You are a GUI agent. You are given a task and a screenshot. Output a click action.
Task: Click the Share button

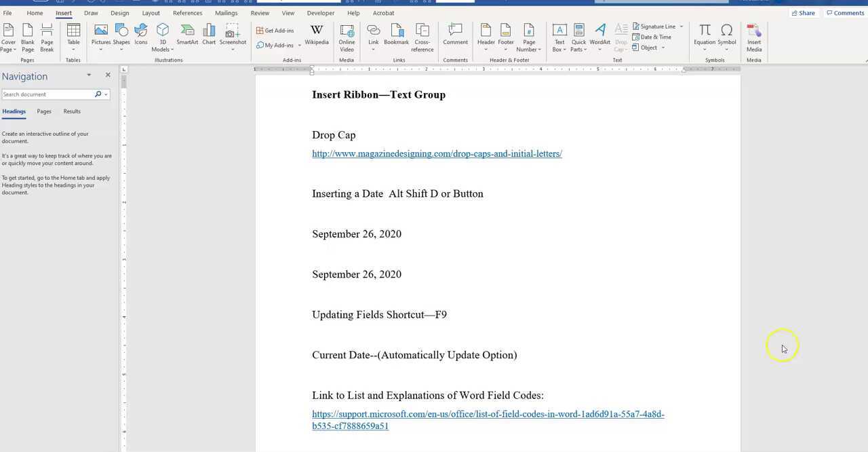click(x=803, y=13)
